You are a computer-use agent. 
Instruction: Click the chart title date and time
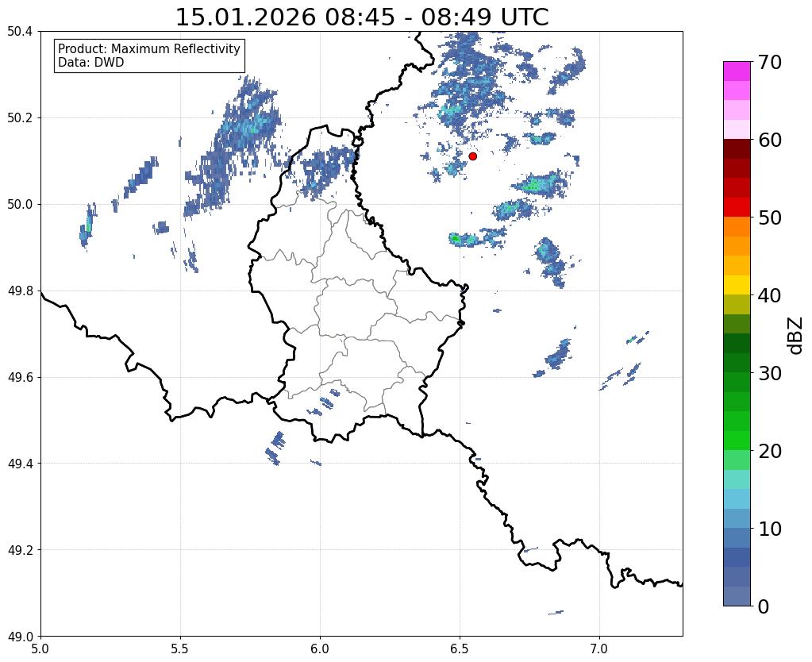click(362, 17)
